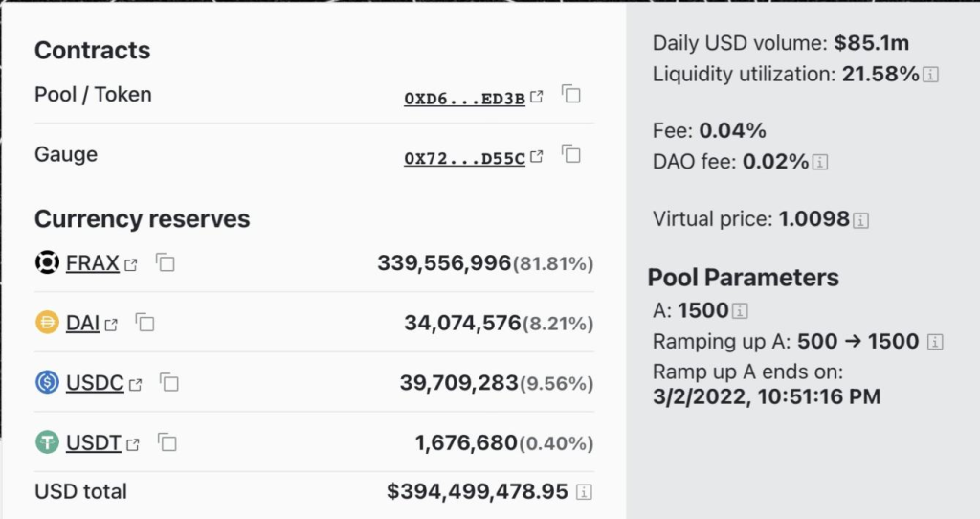Select the Fee value 0.04%

[x=732, y=130]
